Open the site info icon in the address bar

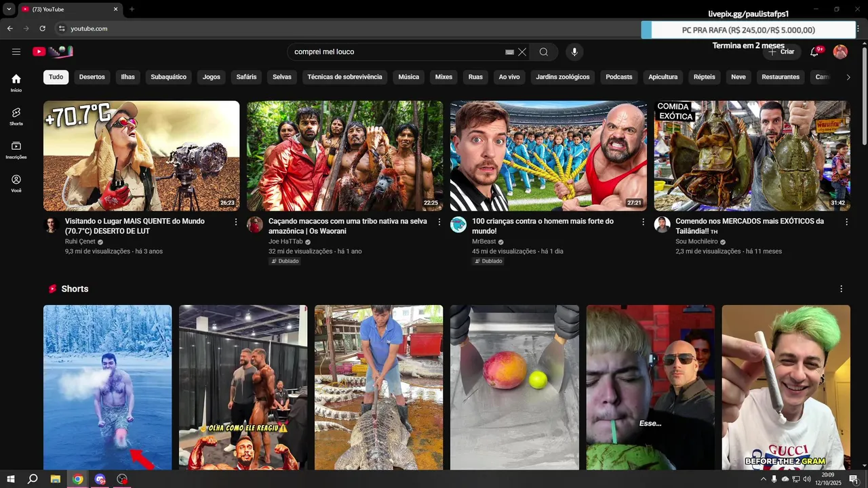[61, 28]
